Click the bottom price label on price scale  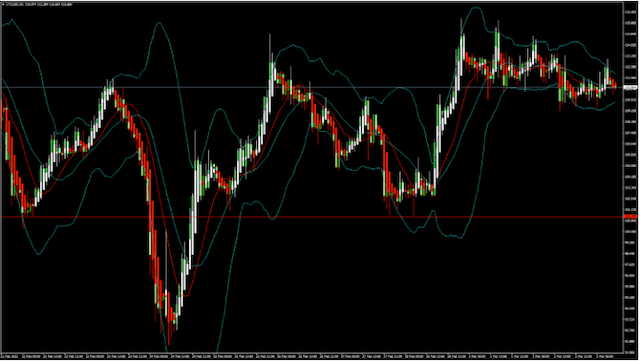point(630,351)
